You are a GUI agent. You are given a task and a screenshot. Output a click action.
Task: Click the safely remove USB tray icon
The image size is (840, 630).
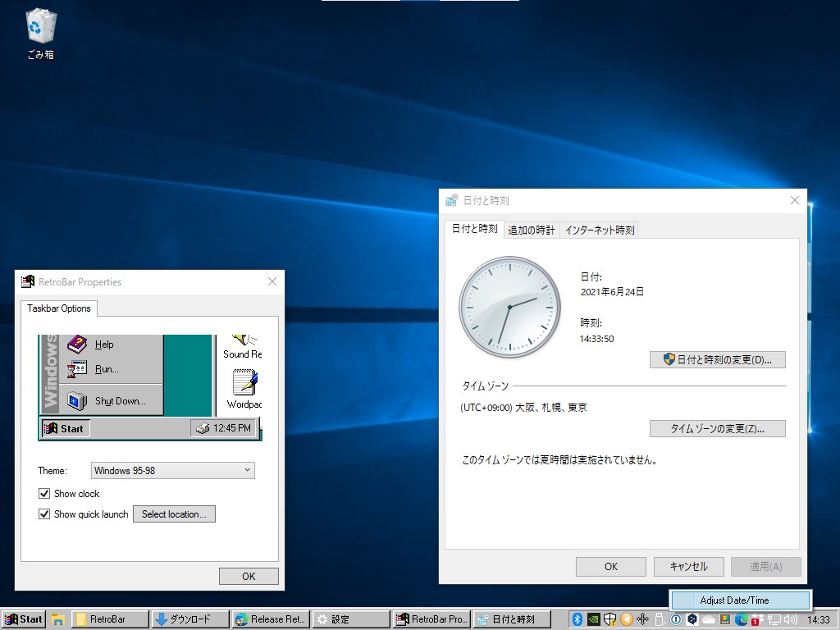(x=660, y=620)
